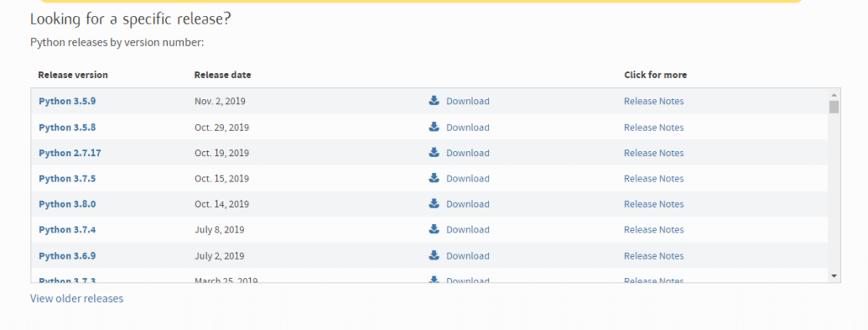
Task: Click download icon for Python 3.6.9
Action: click(x=434, y=254)
